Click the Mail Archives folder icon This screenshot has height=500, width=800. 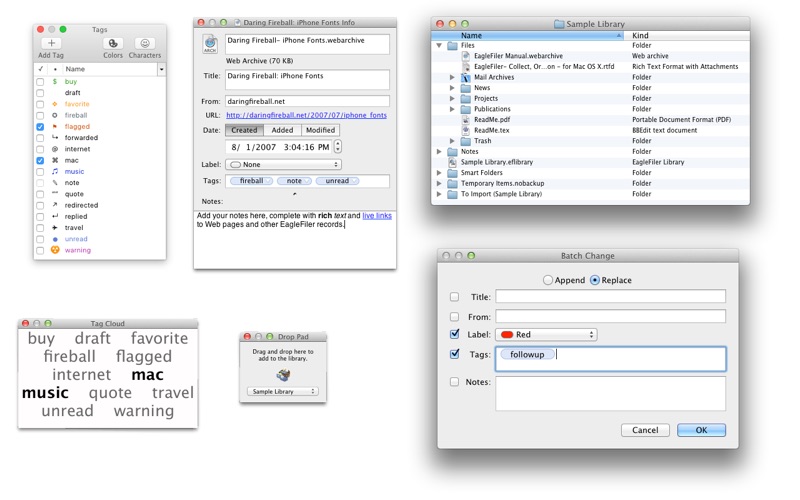pyautogui.click(x=465, y=77)
